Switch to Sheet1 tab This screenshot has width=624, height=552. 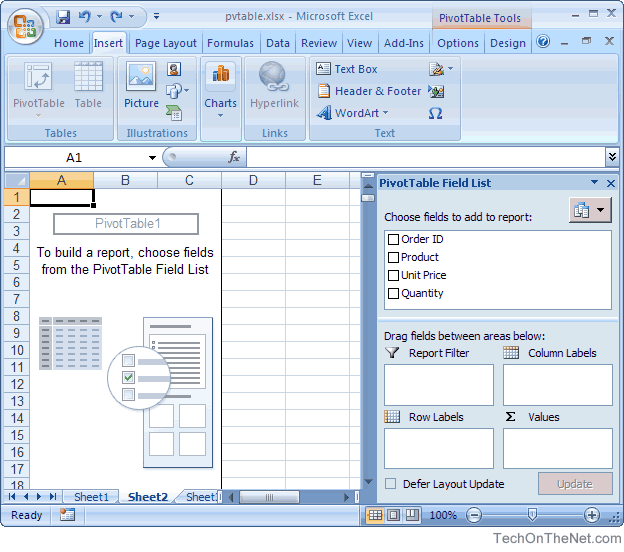click(91, 497)
